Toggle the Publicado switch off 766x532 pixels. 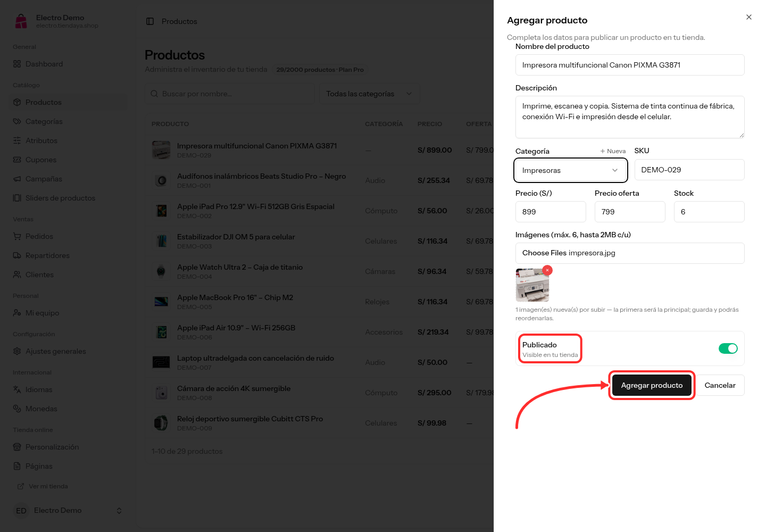728,348
